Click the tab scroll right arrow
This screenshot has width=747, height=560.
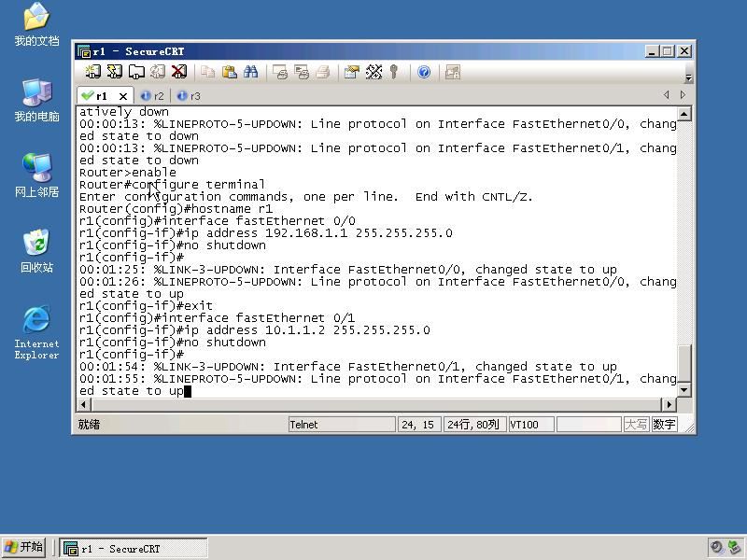[683, 95]
